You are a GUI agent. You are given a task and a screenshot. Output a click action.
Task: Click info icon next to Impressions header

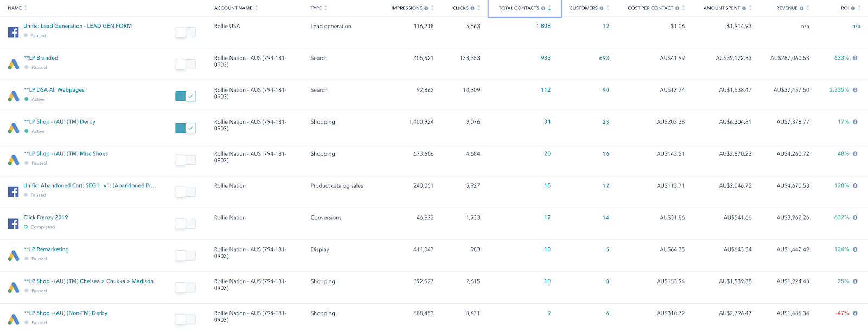pos(426,8)
